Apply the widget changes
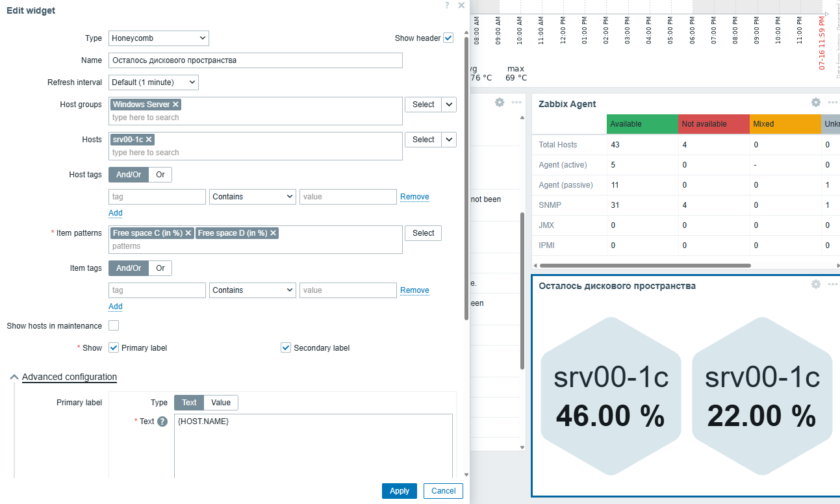The width and height of the screenshot is (840, 504). (400, 491)
